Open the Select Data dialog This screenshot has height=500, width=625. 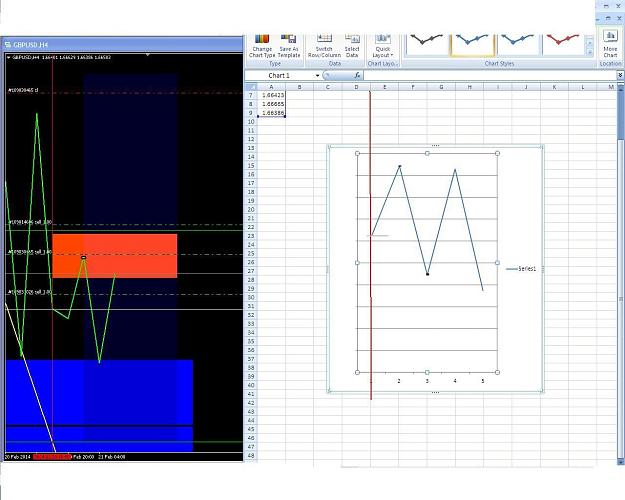click(352, 47)
